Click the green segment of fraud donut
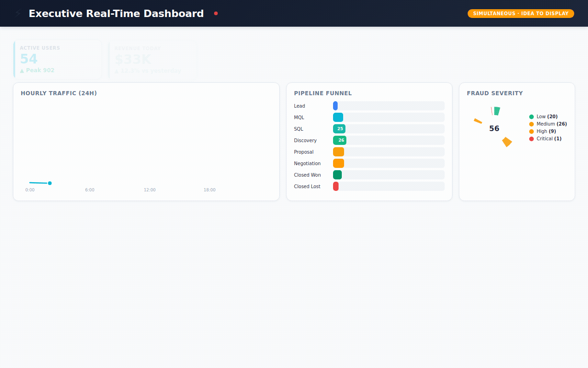588x368 pixels. pyautogui.click(x=497, y=111)
